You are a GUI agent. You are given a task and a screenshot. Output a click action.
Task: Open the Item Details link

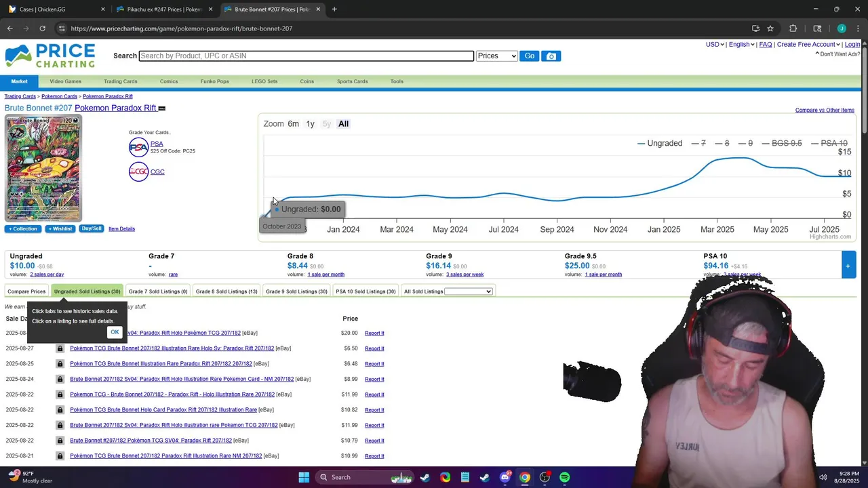pyautogui.click(x=121, y=229)
